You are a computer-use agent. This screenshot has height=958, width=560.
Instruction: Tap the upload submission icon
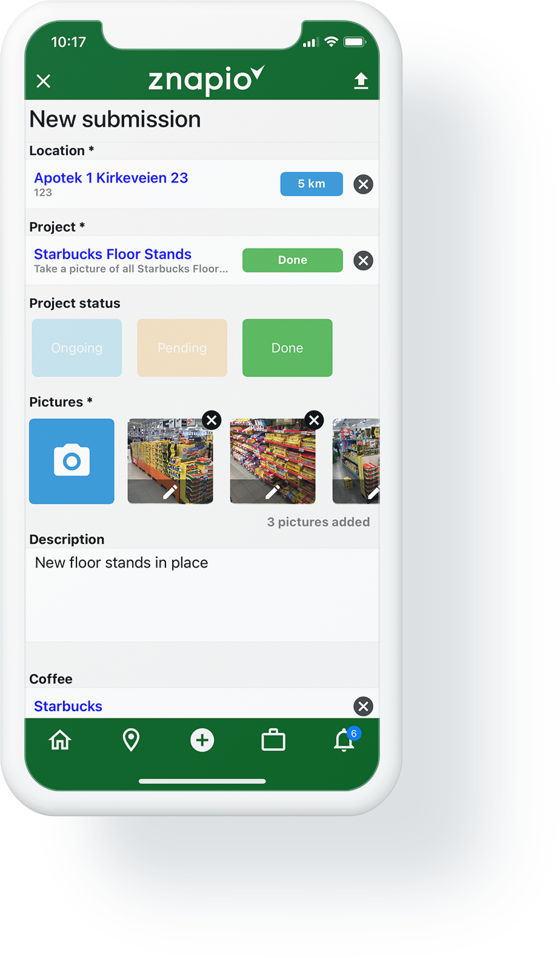click(361, 81)
